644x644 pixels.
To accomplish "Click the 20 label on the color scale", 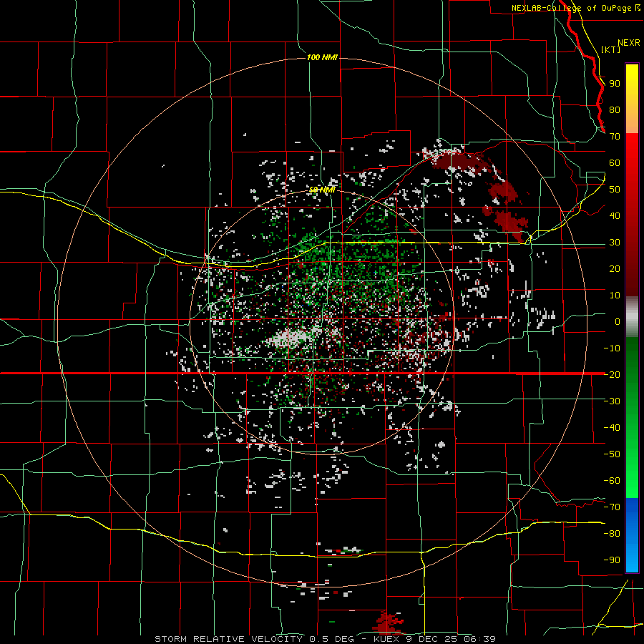I will coord(615,269).
